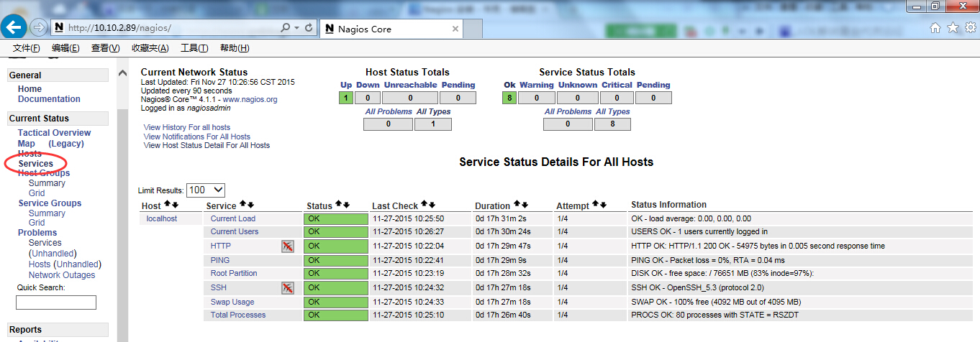This screenshot has width=980, height=342.
Task: Go to Tactical Overview
Action: click(55, 133)
